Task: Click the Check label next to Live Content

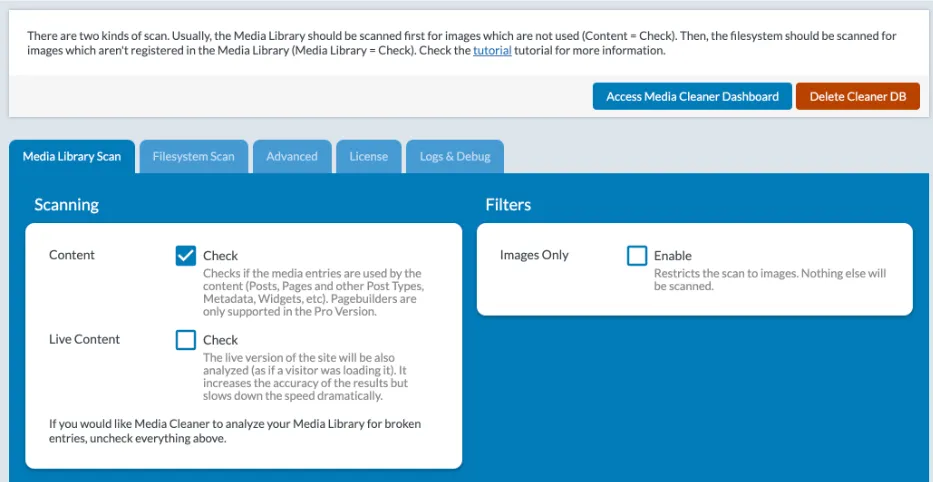Action: tap(220, 340)
